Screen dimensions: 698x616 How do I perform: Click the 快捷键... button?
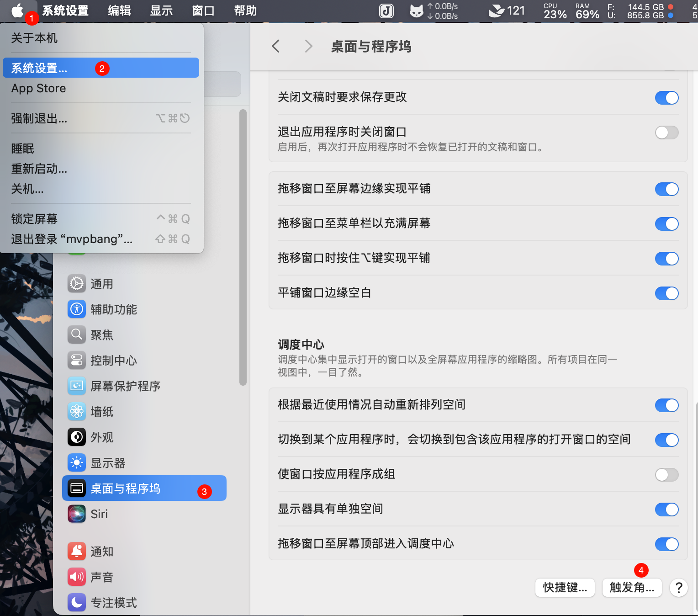(x=565, y=587)
